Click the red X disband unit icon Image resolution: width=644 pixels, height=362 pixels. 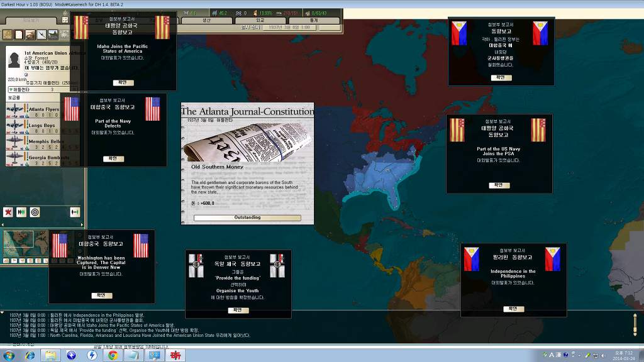(8, 212)
